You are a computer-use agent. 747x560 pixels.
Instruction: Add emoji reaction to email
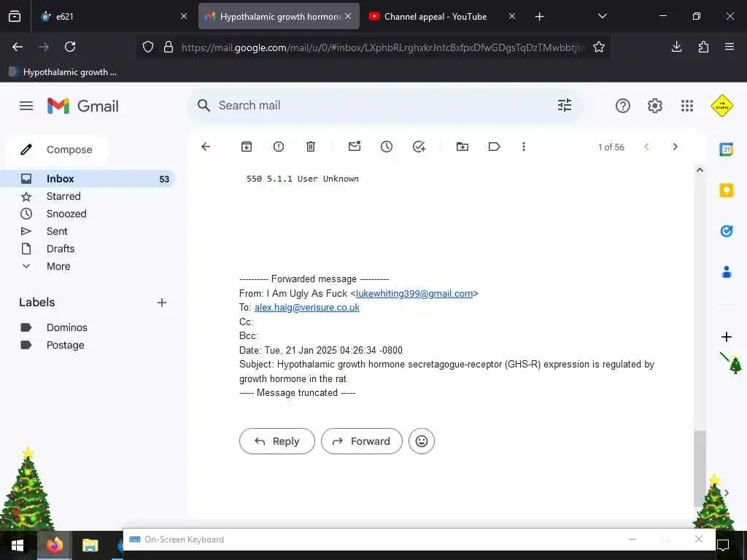[x=422, y=441]
